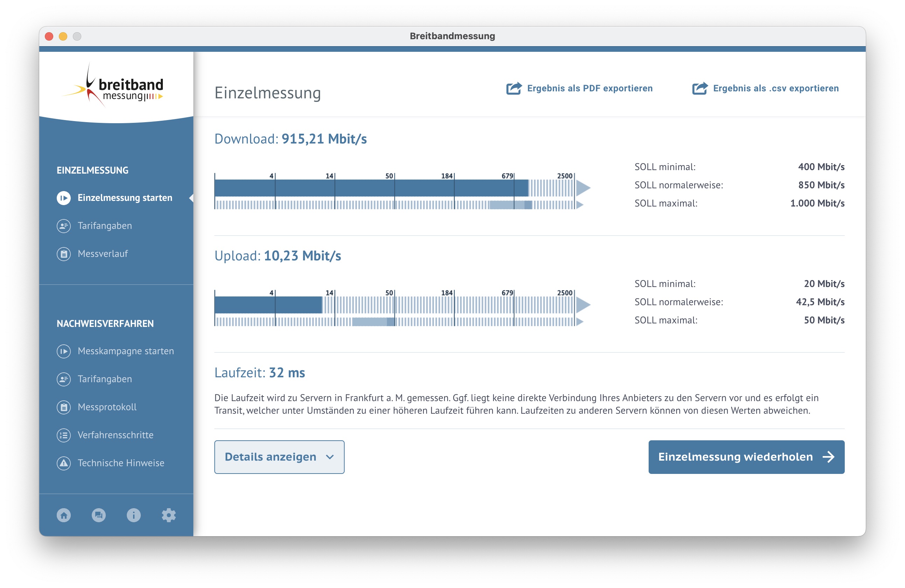905x588 pixels.
Task: Open Tarifangaben under Einzelmessung
Action: click(105, 225)
